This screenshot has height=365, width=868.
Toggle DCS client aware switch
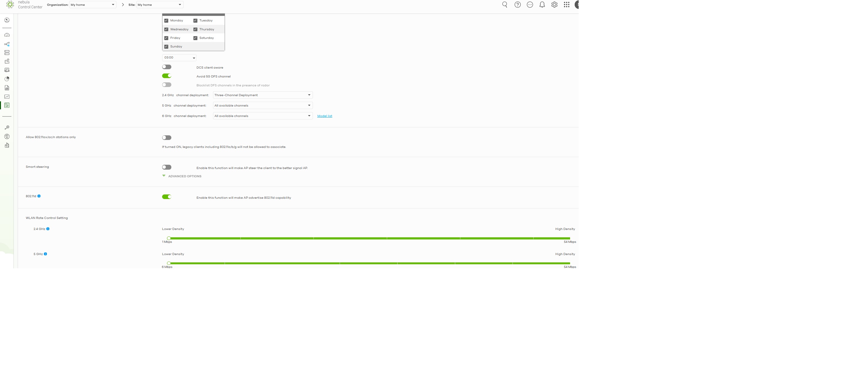(x=166, y=67)
